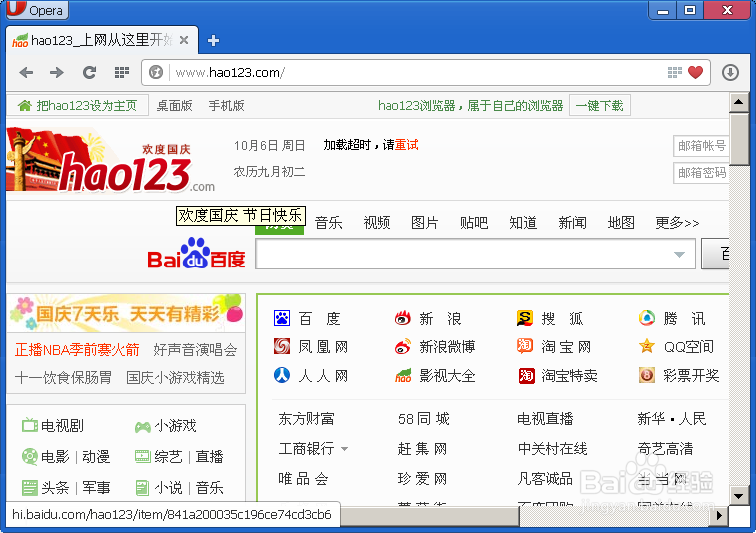756x533 pixels.
Task: Click 重试 retry link
Action: pos(406,145)
